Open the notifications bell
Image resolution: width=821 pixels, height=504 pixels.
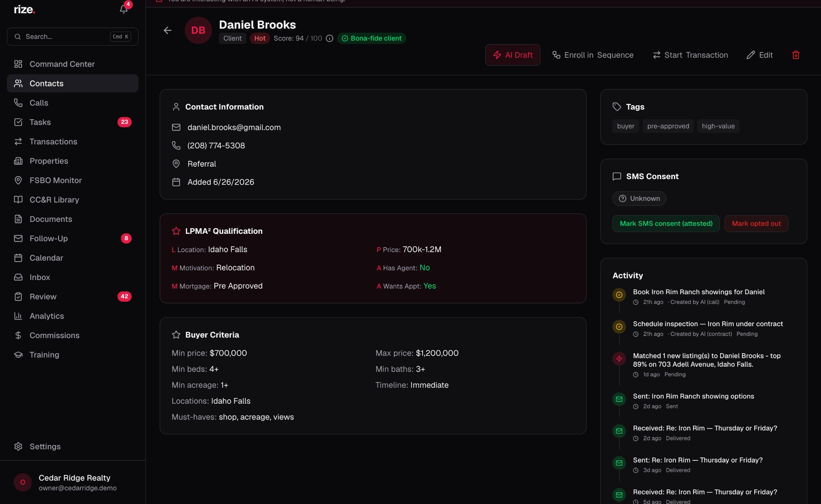tap(124, 9)
